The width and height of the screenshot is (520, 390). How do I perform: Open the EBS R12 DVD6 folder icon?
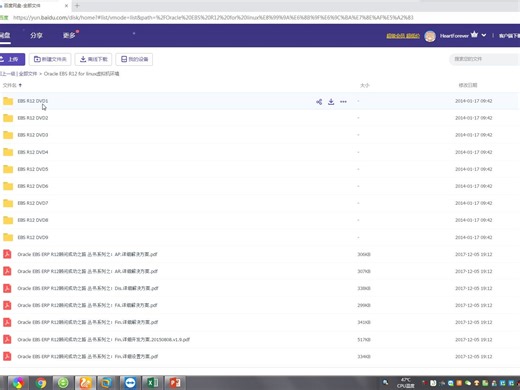coord(8,186)
